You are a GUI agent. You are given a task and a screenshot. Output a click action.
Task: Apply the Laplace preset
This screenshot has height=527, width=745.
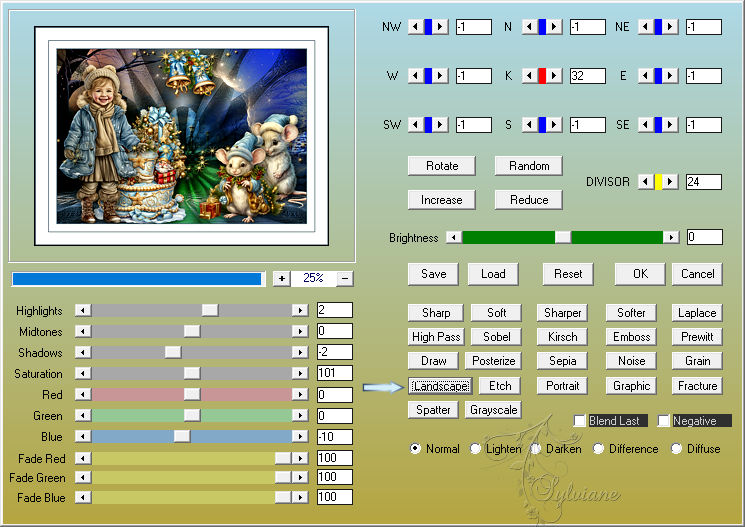pyautogui.click(x=697, y=313)
